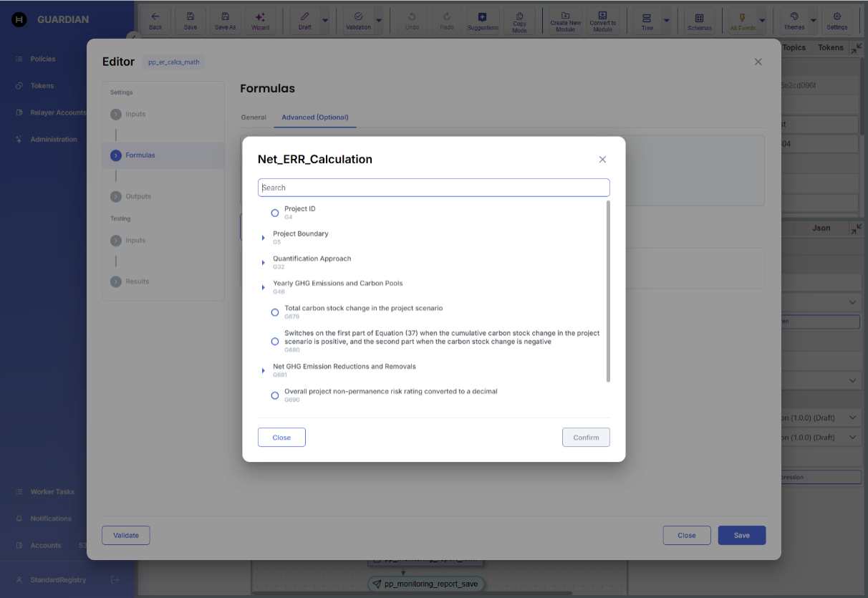Open the Advanced (Optional) tab

pyautogui.click(x=315, y=117)
